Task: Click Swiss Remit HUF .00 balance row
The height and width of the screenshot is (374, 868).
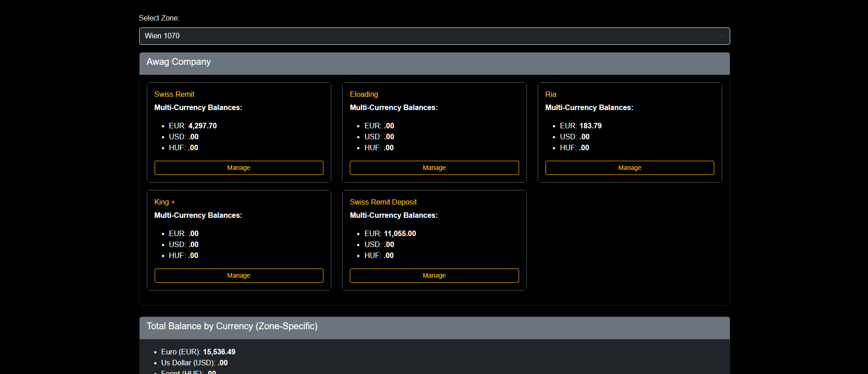Action: [x=183, y=147]
